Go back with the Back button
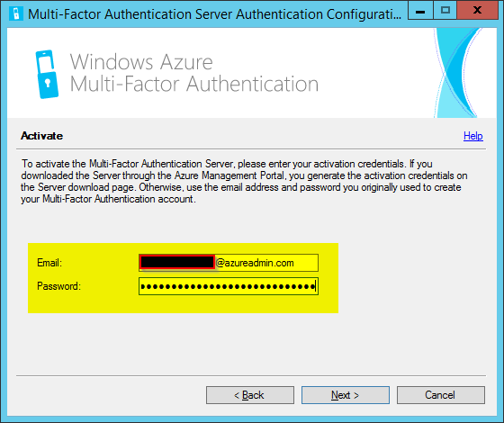This screenshot has height=423, width=504. [x=250, y=395]
